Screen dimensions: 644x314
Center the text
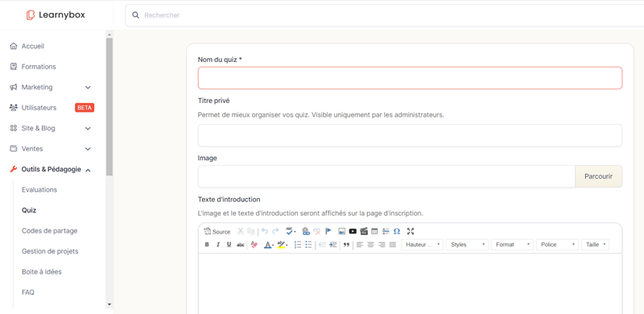pyautogui.click(x=370, y=245)
